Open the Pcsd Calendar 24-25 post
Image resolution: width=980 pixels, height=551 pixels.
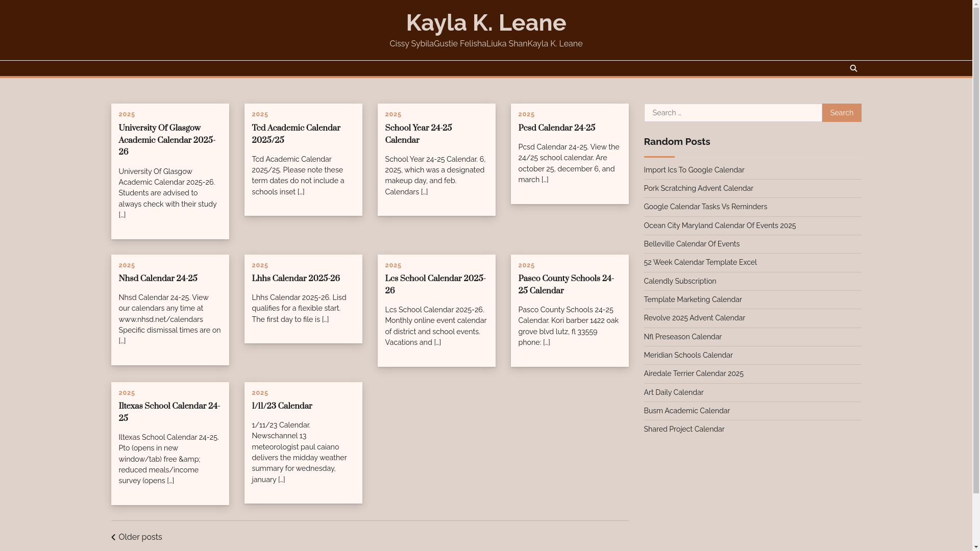click(556, 128)
